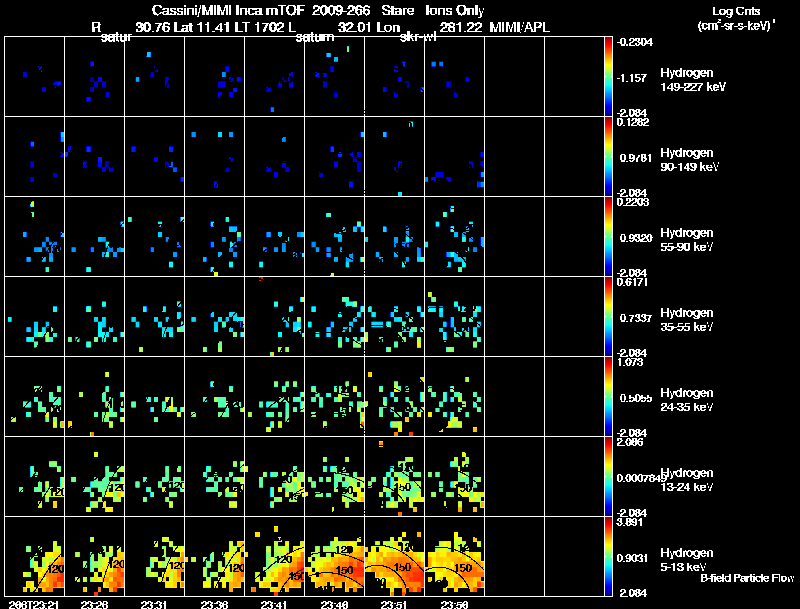Select the 'Hydrogen 35-55 keV' row label
This screenshot has height=609, width=800.
point(687,320)
